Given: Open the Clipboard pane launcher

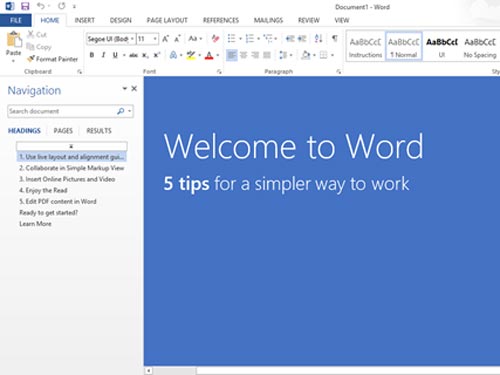Looking at the screenshot, I should tap(80, 72).
